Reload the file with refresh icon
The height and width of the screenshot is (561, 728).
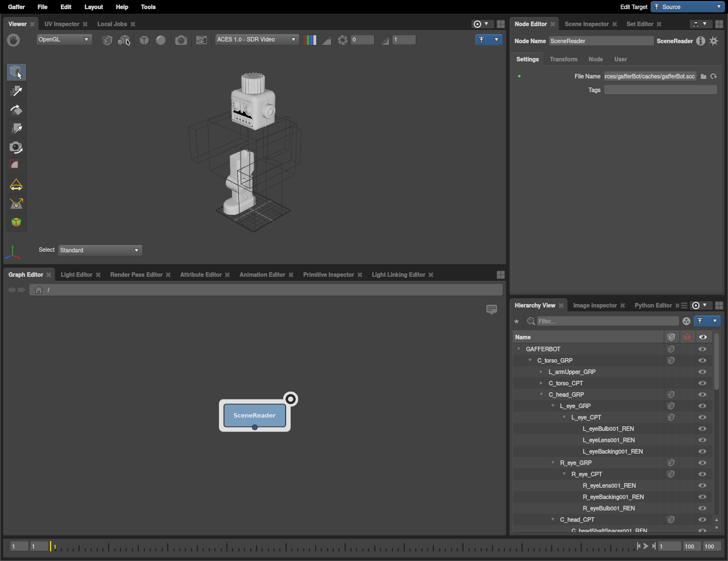713,76
